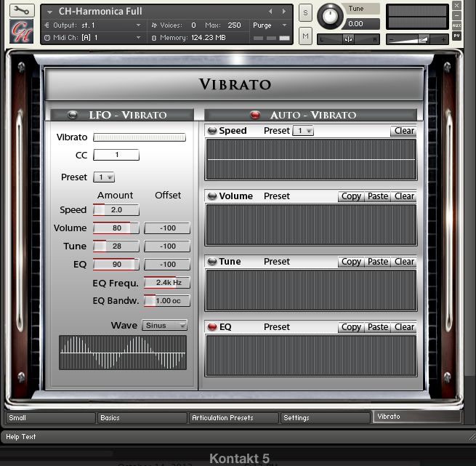Screen dimensions: 476x466
Task: Paste into the Tune curve
Action: (x=377, y=262)
